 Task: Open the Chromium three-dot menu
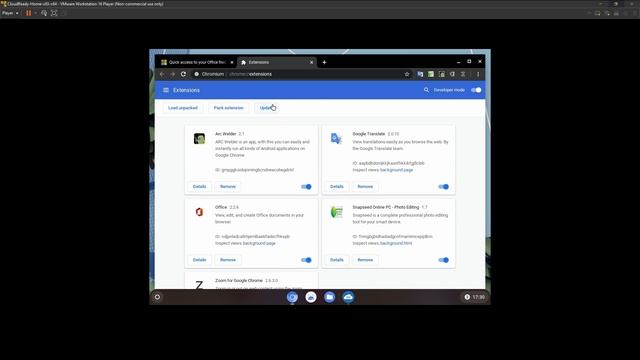pos(478,74)
